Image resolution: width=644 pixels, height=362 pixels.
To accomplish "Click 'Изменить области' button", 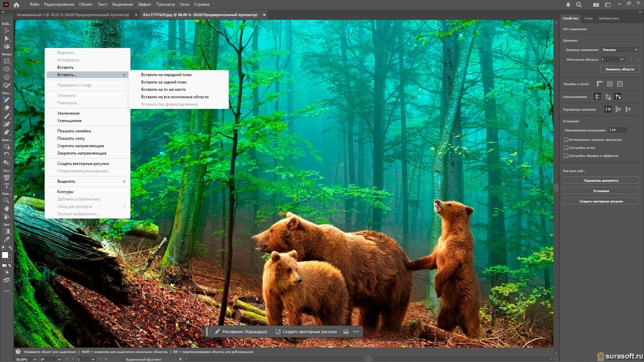I will coord(620,69).
